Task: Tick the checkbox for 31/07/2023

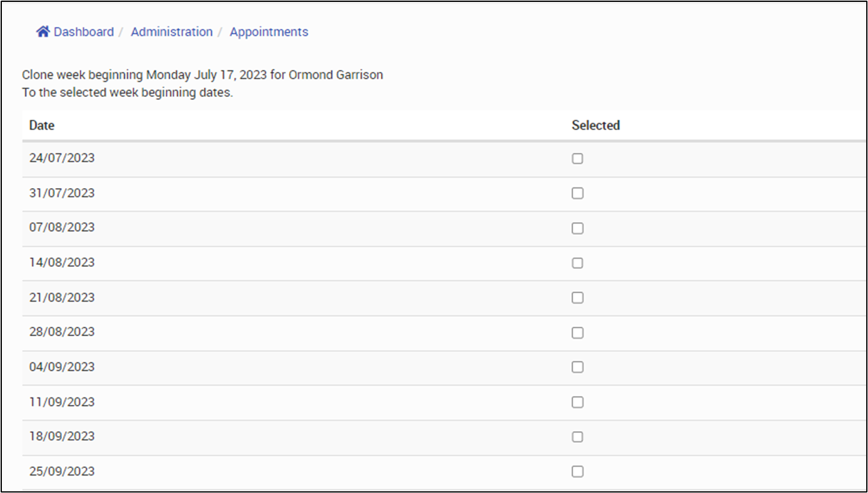Action: (x=577, y=193)
